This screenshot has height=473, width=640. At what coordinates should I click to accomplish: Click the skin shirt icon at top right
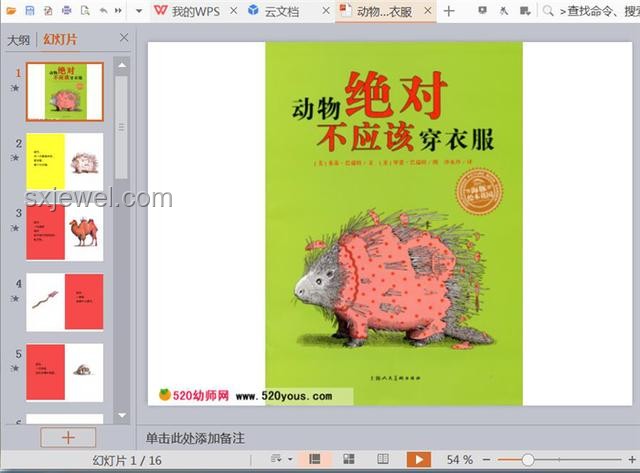[504, 11]
